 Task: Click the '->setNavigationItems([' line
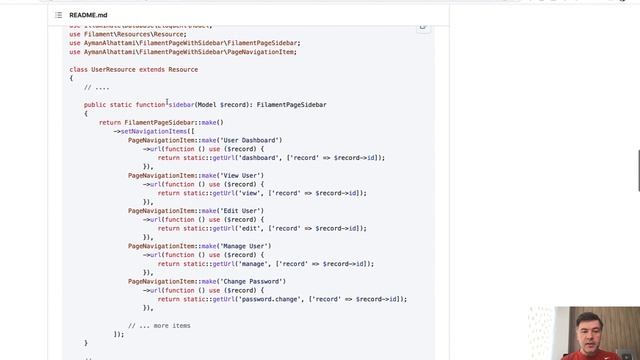pos(154,131)
